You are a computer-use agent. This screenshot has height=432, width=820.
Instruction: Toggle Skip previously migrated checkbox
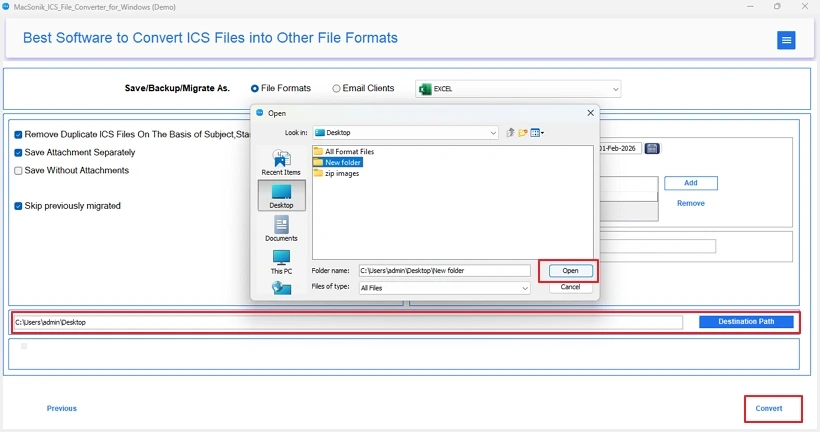(18, 206)
